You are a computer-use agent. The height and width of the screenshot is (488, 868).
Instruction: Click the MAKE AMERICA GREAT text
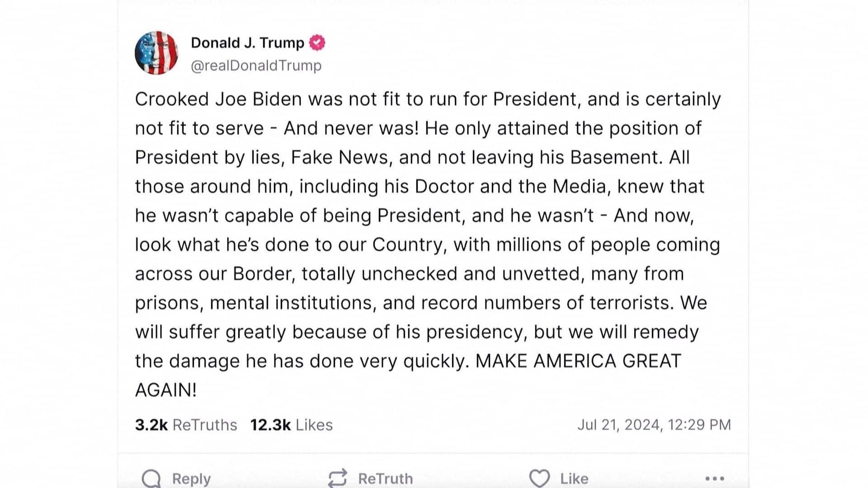578,361
